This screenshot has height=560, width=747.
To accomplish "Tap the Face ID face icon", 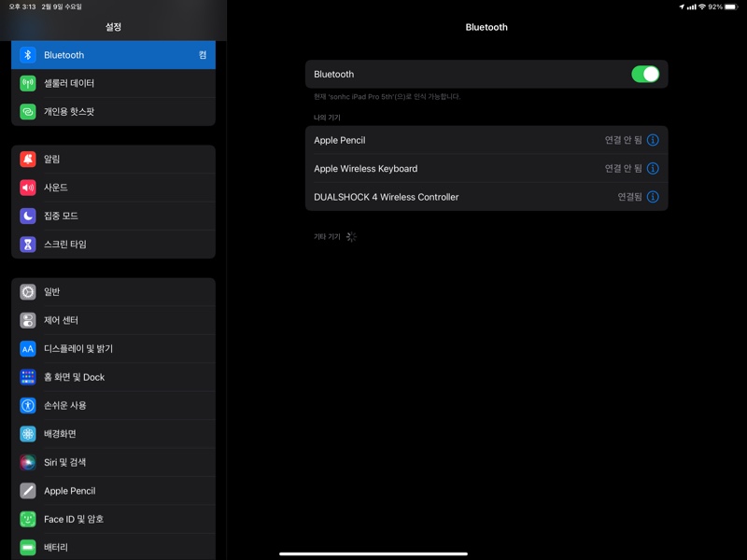I will click(x=28, y=519).
